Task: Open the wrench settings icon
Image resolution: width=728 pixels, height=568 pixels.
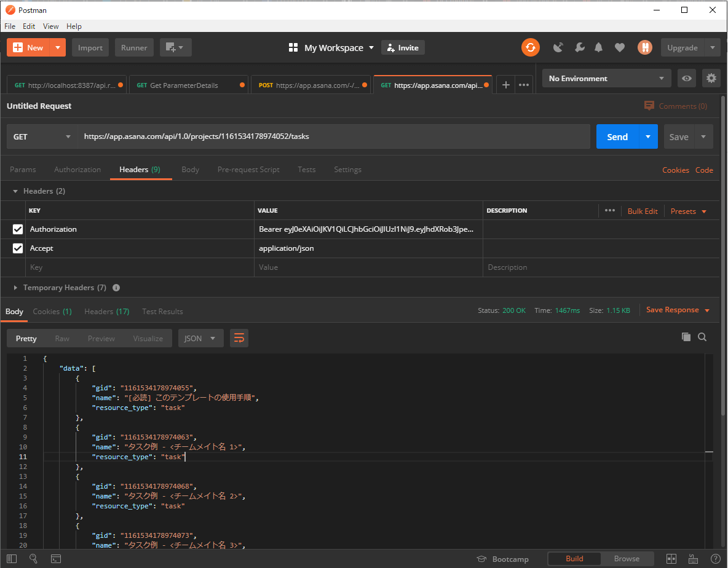Action: click(x=579, y=47)
